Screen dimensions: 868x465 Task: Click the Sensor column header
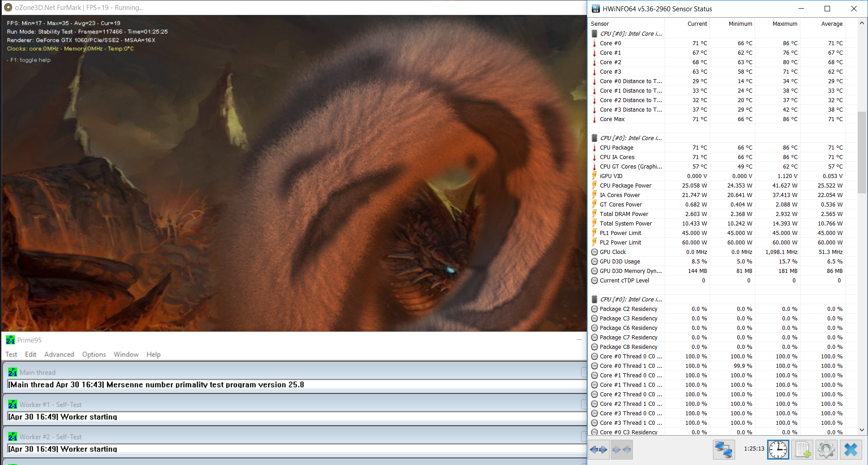pos(626,24)
